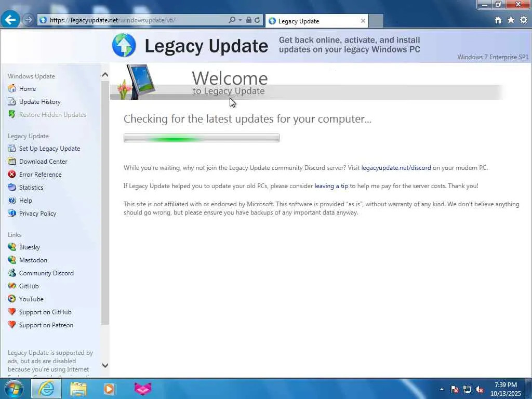Click the Help question mark icon
Image resolution: width=532 pixels, height=399 pixels.
point(12,200)
